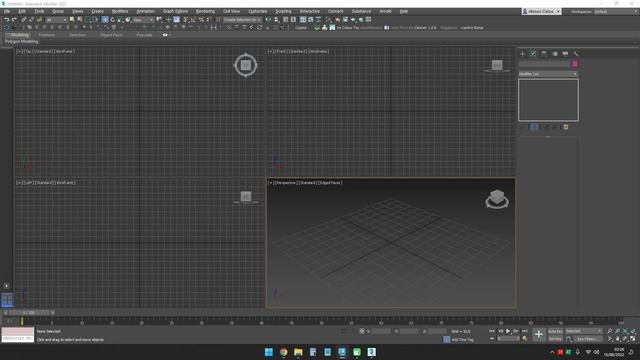Click Maximize Viewport Toggle icon

(x=633, y=339)
